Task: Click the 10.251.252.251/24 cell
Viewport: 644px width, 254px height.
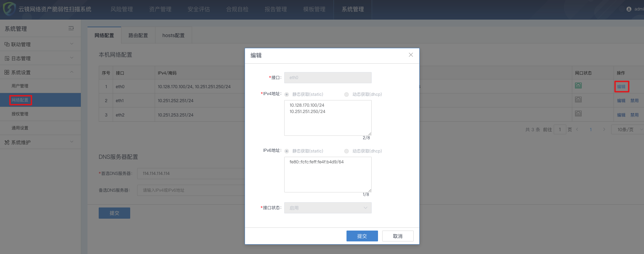Action: click(175, 101)
